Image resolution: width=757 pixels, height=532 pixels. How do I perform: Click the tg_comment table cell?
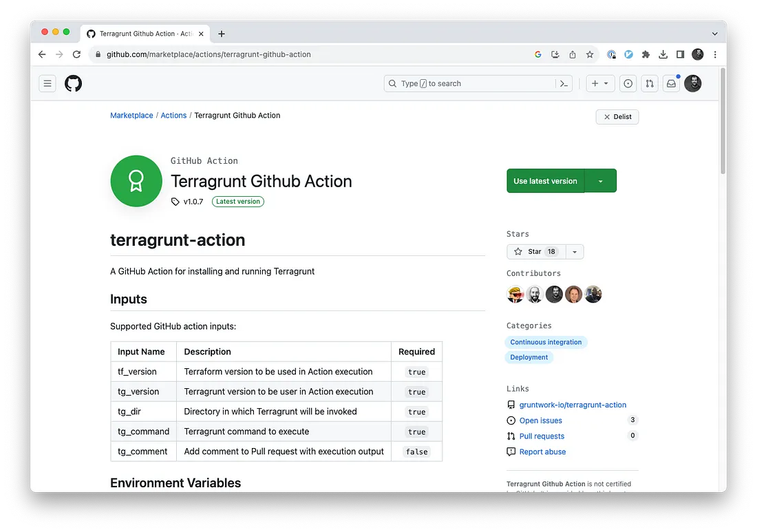pyautogui.click(x=143, y=451)
